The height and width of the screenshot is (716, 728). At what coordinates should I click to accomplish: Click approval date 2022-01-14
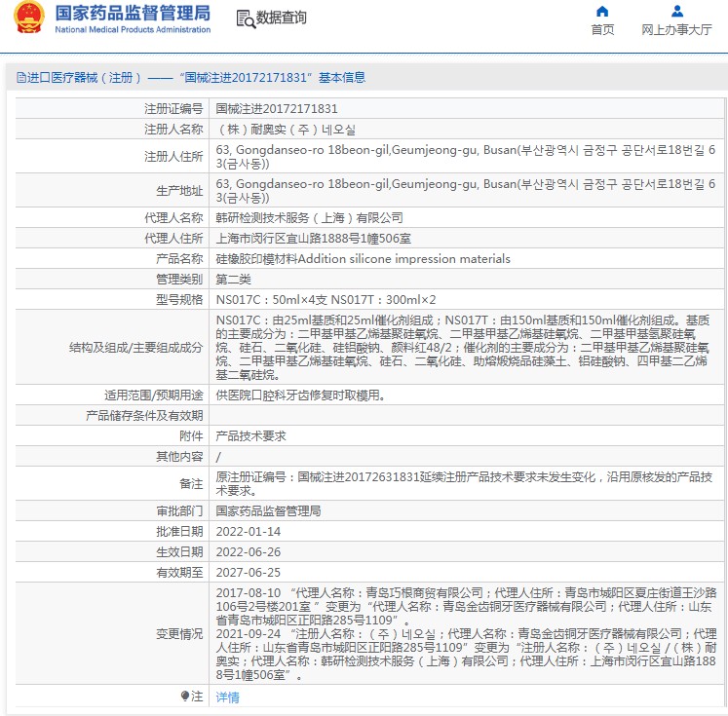click(249, 532)
